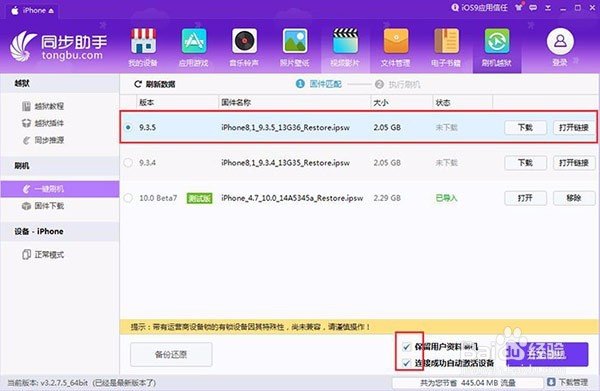Click the 同步助手 tongbu.com logo

pyautogui.click(x=58, y=46)
